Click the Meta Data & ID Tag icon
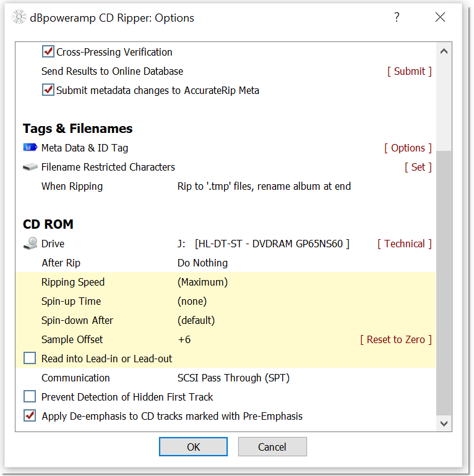The image size is (474, 476). coord(30,148)
